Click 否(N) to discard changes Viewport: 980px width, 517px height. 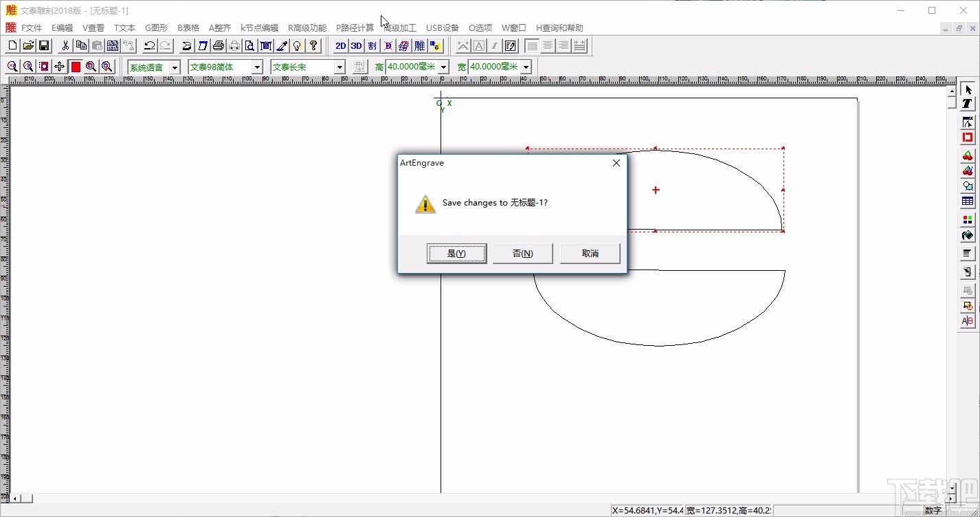(x=523, y=253)
